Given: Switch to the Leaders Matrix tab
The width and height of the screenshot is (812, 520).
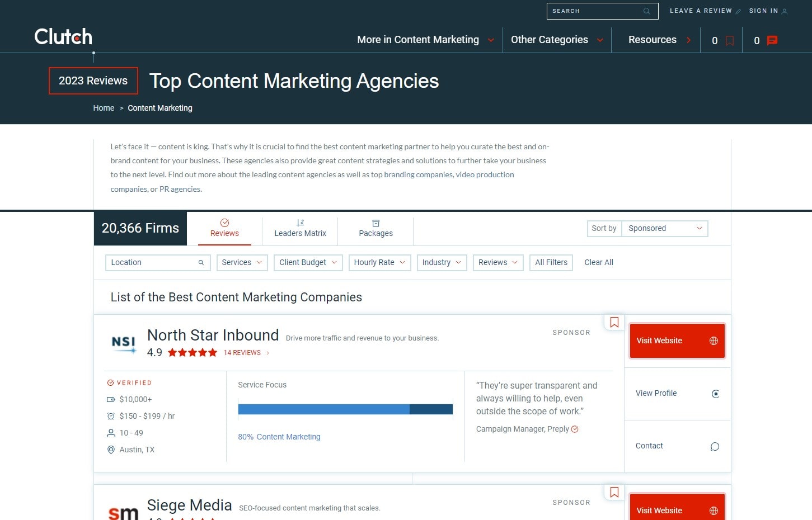Looking at the screenshot, I should click(x=300, y=229).
